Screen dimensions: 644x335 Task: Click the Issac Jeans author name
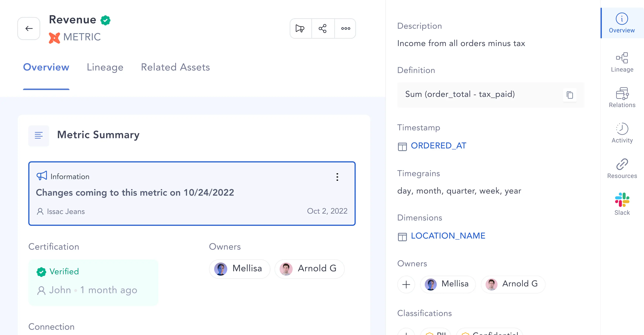[x=66, y=212]
